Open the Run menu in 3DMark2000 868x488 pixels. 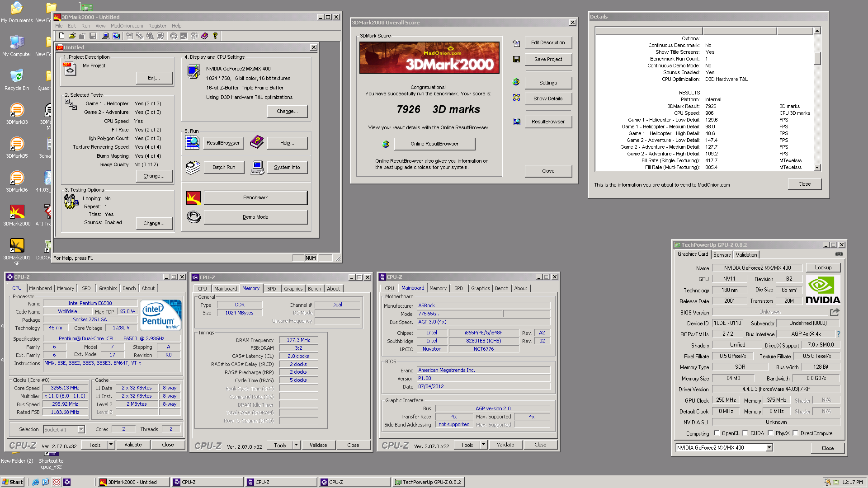(x=85, y=26)
